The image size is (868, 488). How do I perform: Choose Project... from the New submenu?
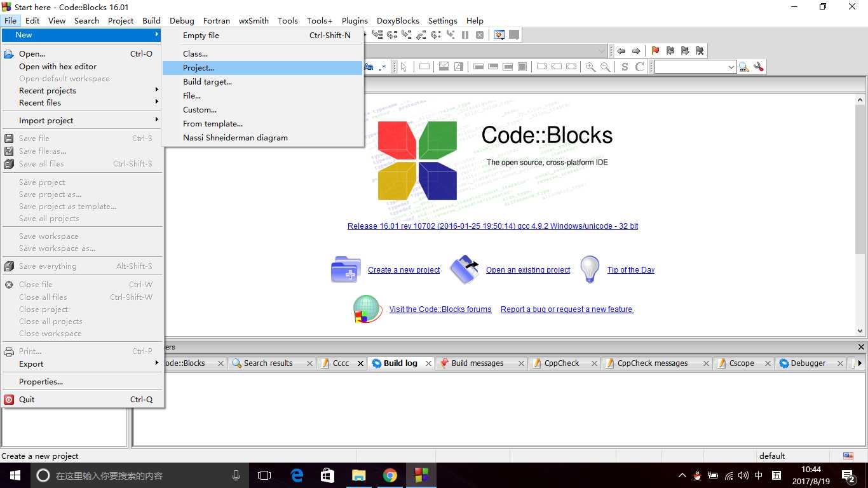click(x=262, y=68)
